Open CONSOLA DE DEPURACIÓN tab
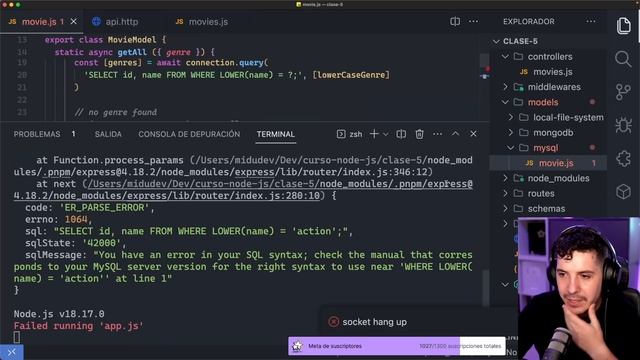 [x=189, y=134]
